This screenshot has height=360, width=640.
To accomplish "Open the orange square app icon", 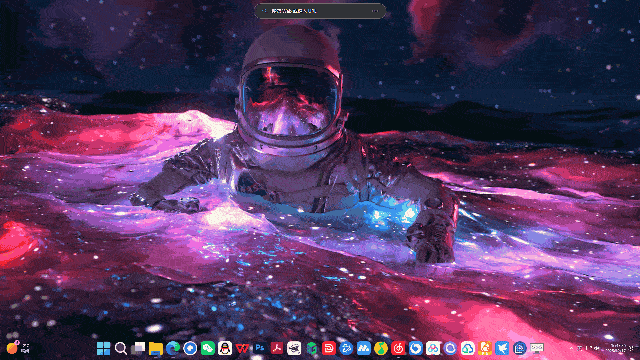I will click(x=485, y=348).
